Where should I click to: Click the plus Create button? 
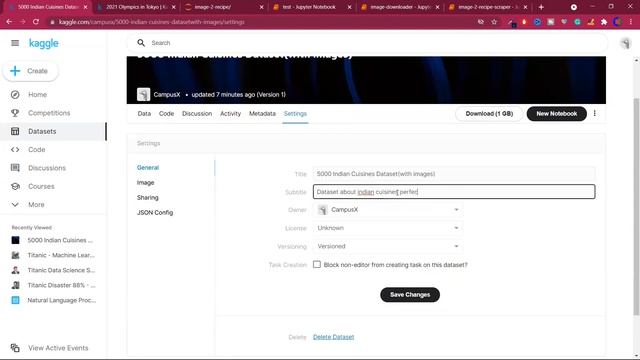31,71
